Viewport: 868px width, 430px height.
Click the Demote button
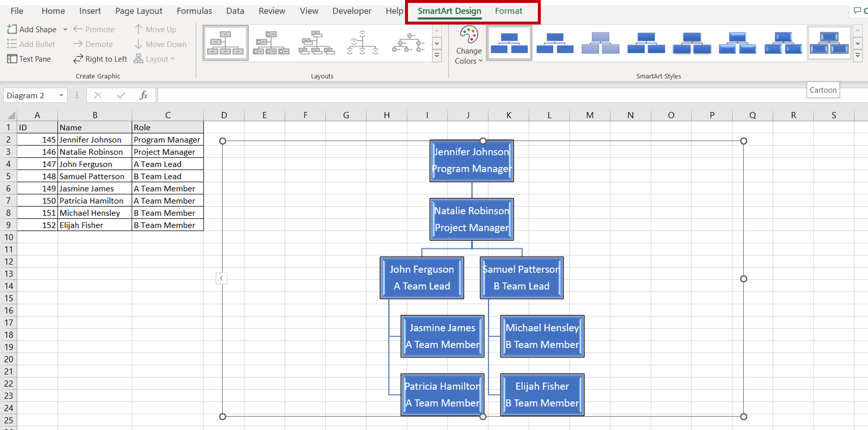point(93,44)
